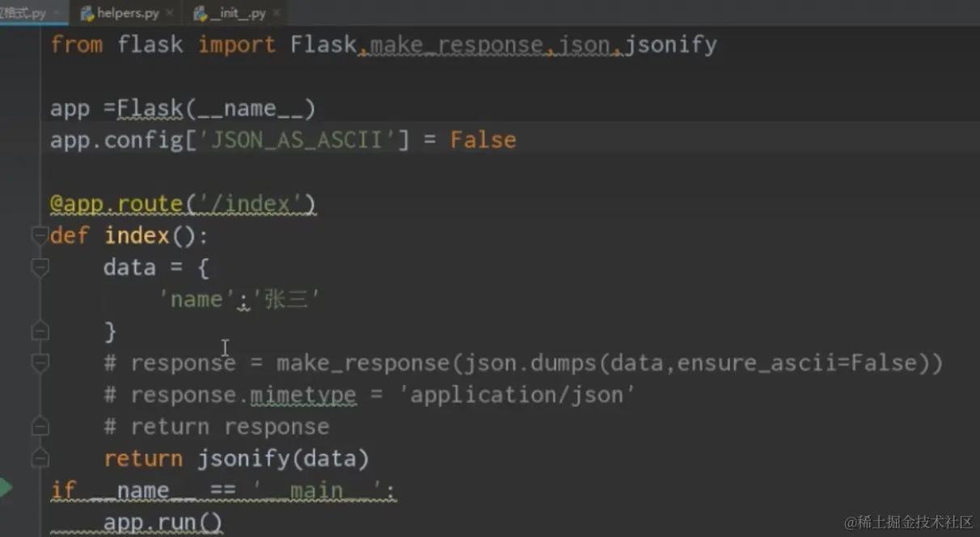Viewport: 980px width, 537px height.
Task: Place cursor on 'from' keyword in import line
Action: point(77,44)
